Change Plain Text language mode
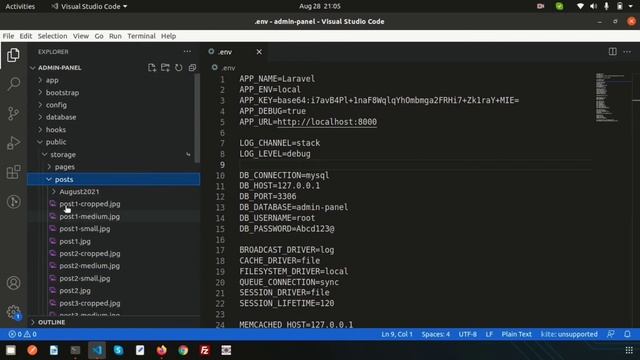 coord(516,334)
